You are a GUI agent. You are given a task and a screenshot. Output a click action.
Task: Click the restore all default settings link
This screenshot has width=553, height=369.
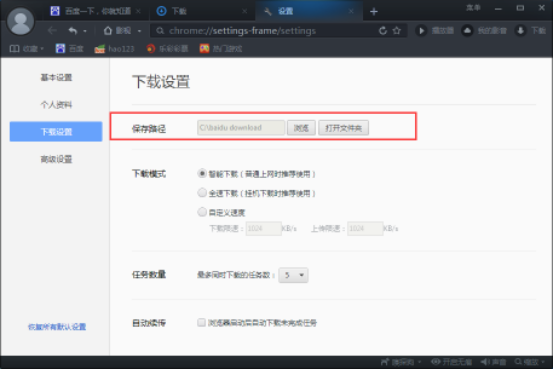[57, 327]
